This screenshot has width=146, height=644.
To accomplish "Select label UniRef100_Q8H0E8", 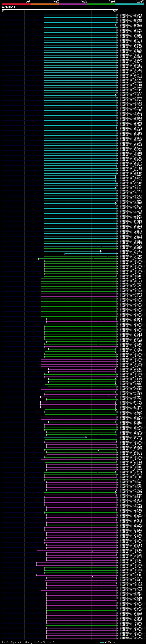I will 131,65.
